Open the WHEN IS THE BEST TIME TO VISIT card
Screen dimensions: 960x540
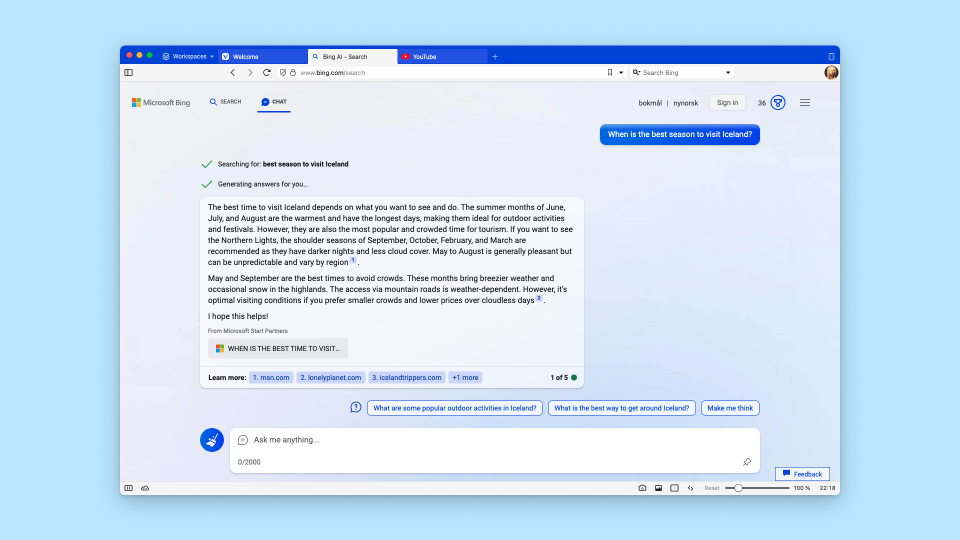pos(278,348)
